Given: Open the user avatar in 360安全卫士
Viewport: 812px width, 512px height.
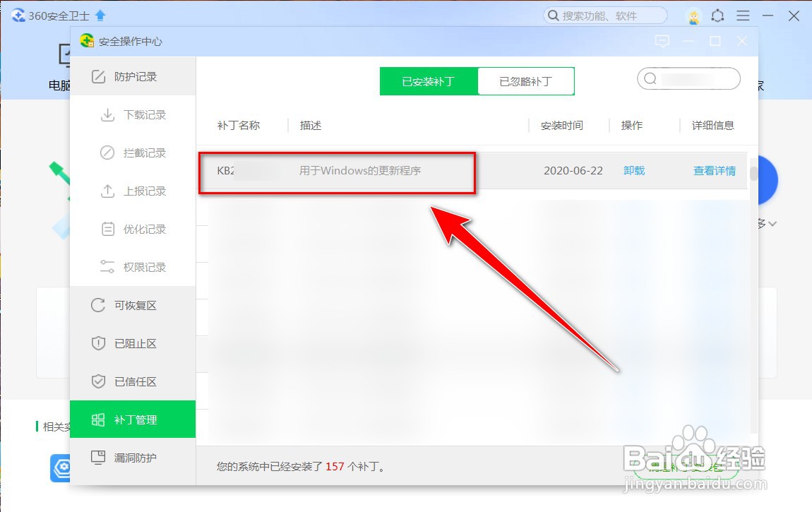Looking at the screenshot, I should click(x=693, y=16).
